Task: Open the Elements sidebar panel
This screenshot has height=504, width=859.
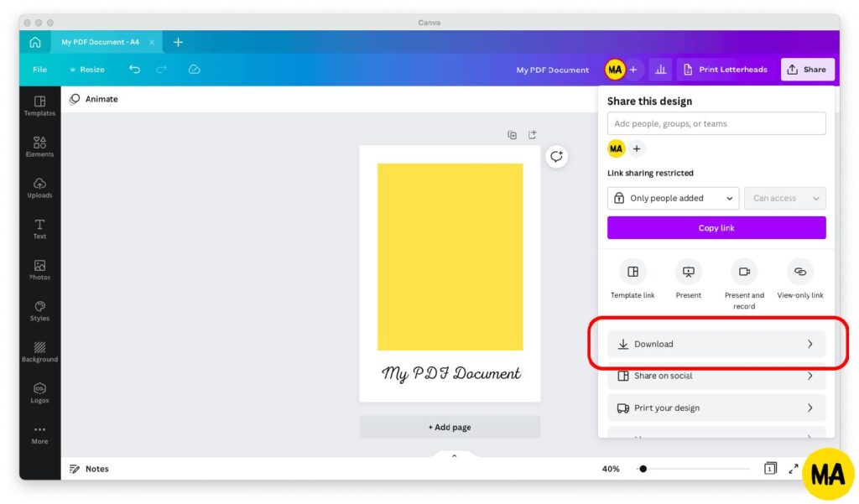Action: coord(39,147)
